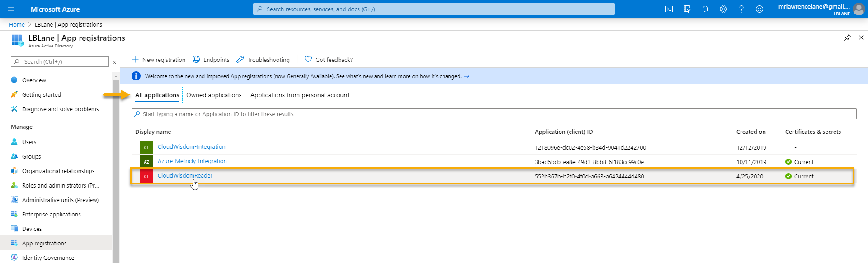Click the Users icon in the sidebar
868x263 pixels.
(14, 142)
